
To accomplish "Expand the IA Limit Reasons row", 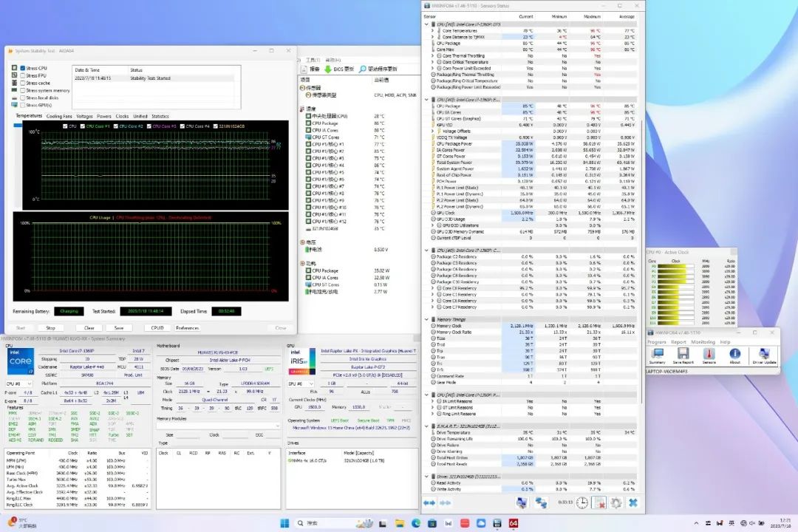I will [x=432, y=401].
